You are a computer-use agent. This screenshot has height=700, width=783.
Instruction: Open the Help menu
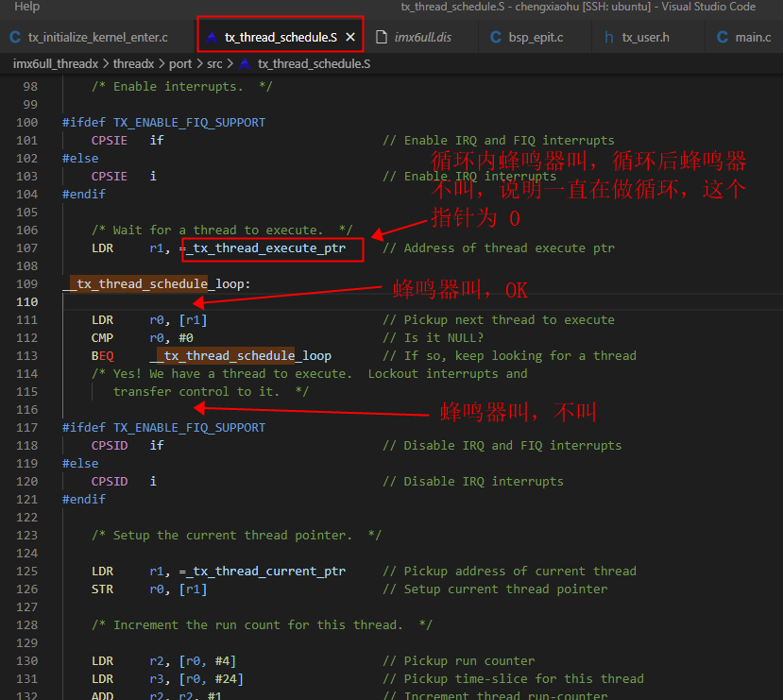26,7
